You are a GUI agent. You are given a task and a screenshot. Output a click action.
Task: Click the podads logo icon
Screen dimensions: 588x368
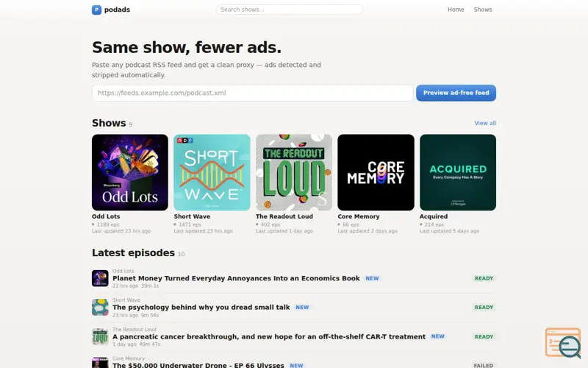point(96,10)
